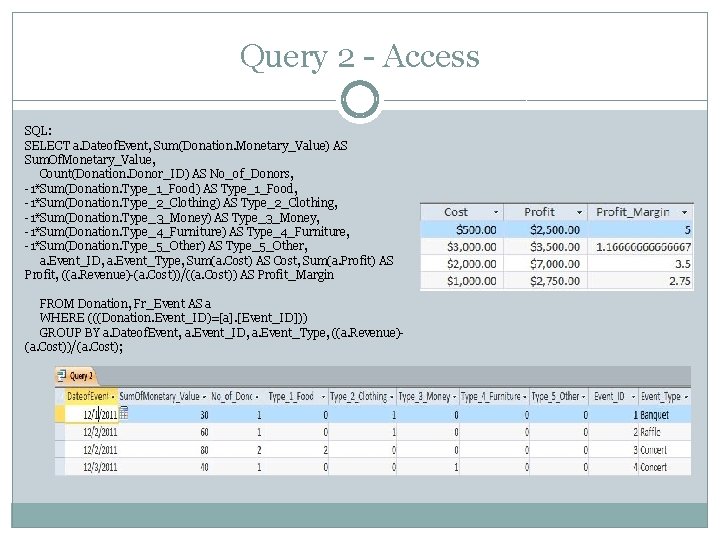This screenshot has width=720, height=540.
Task: Click the SumOfMonetary_Value cell showing 80
Action: click(164, 450)
